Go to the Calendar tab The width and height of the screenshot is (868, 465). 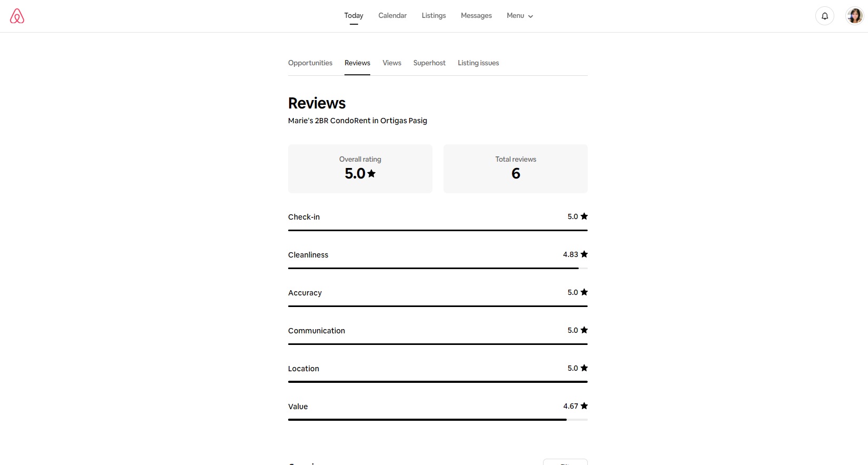click(392, 16)
